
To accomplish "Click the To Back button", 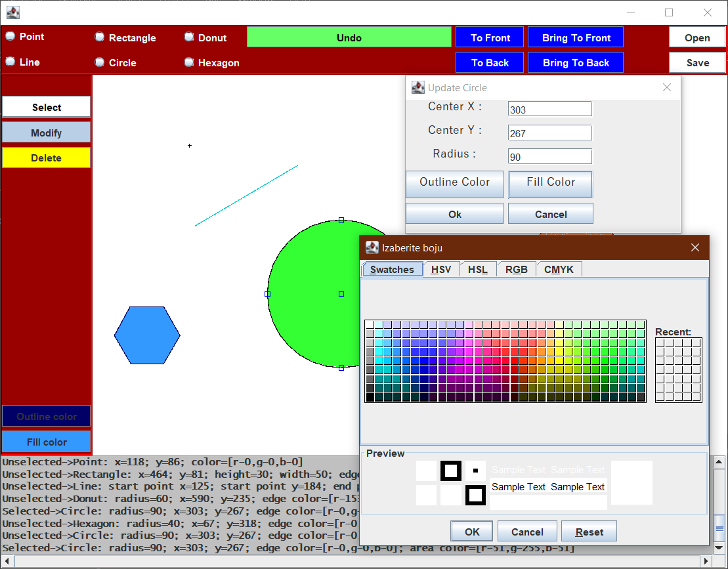I will [490, 62].
